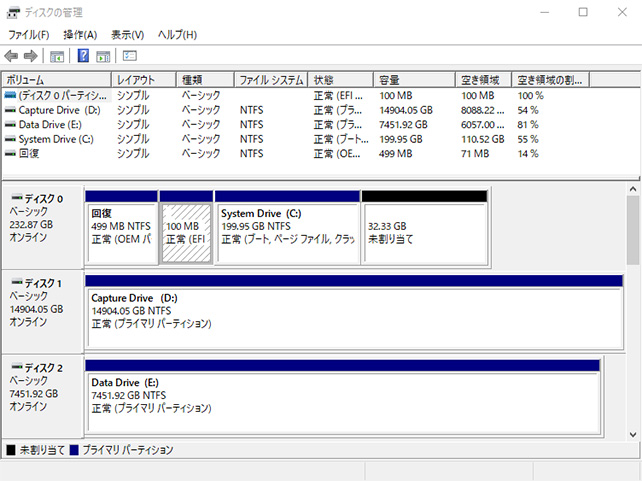Sort by the レイアウト column header

point(144,80)
